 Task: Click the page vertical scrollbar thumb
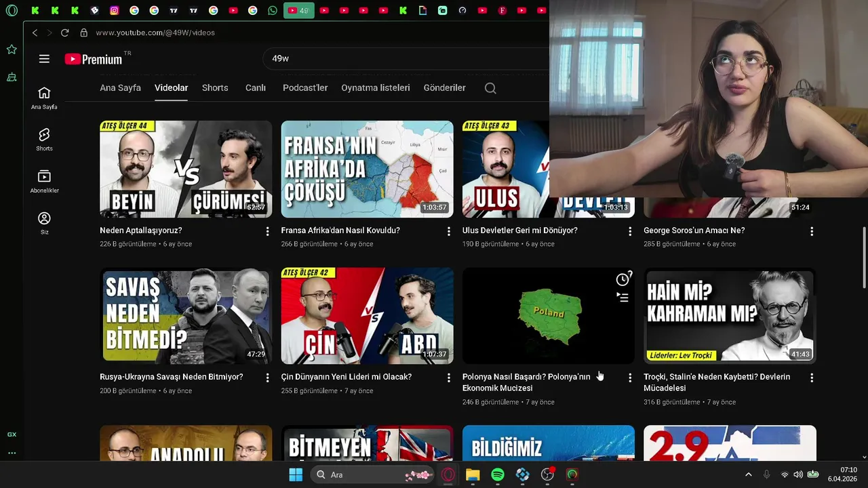pos(864,258)
